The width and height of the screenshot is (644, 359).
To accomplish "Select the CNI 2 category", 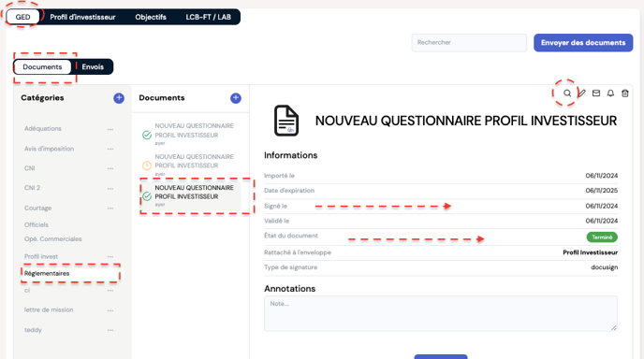I will (32, 188).
